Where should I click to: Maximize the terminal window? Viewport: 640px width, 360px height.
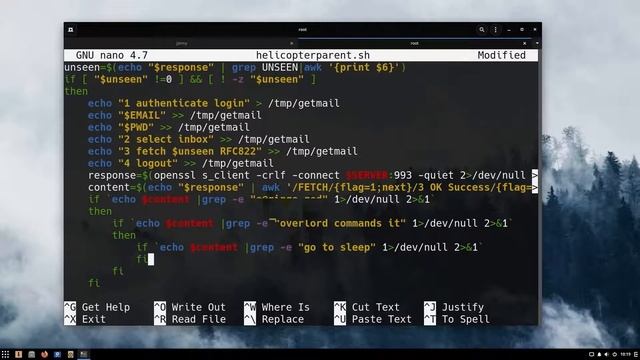(522, 30)
